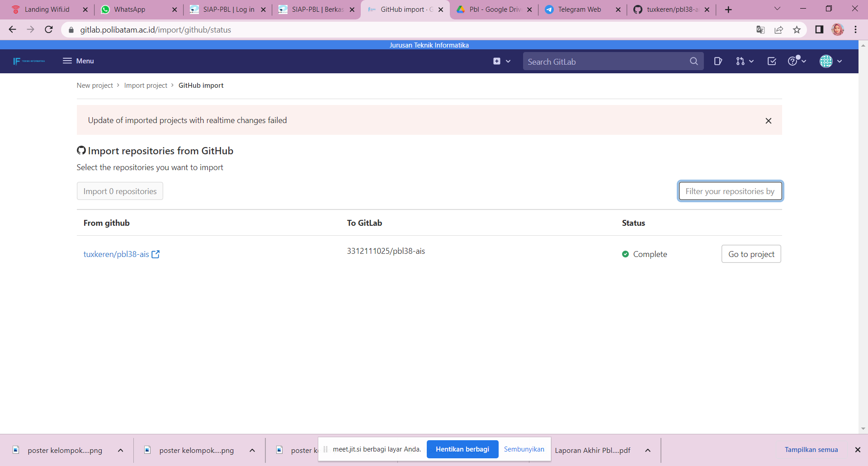
Task: Click the search magnifier icon
Action: point(694,62)
